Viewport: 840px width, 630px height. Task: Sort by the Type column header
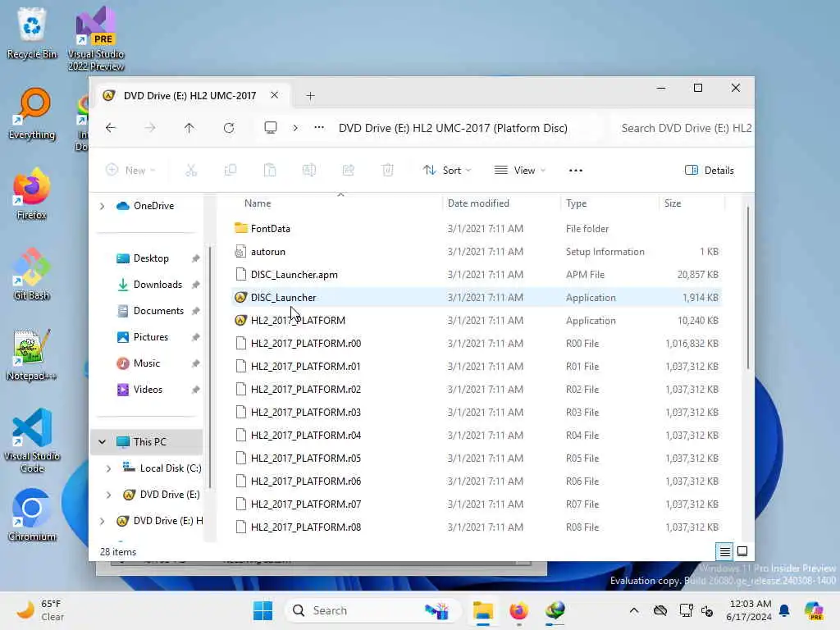[577, 203]
